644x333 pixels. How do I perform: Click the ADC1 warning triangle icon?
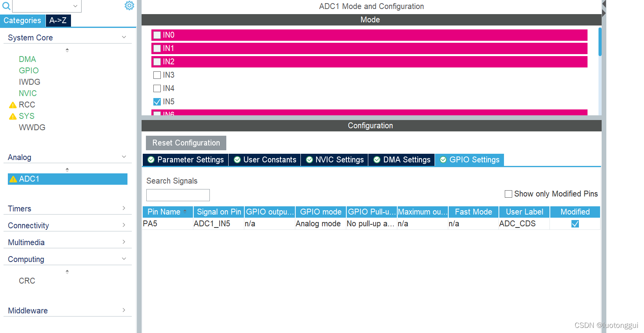13,179
